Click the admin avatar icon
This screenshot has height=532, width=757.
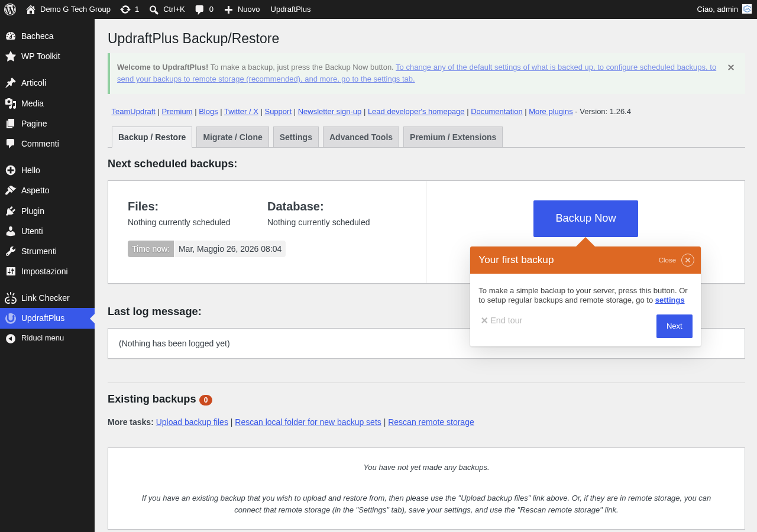(x=747, y=9)
